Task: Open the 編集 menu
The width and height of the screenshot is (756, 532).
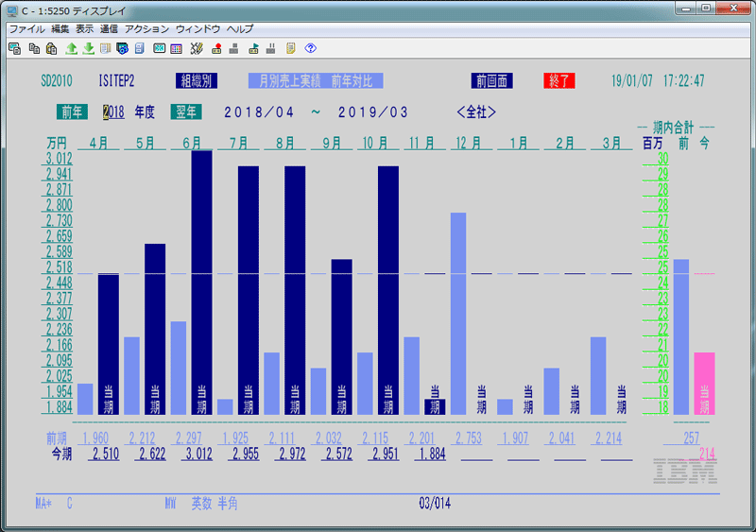Action: pyautogui.click(x=60, y=29)
